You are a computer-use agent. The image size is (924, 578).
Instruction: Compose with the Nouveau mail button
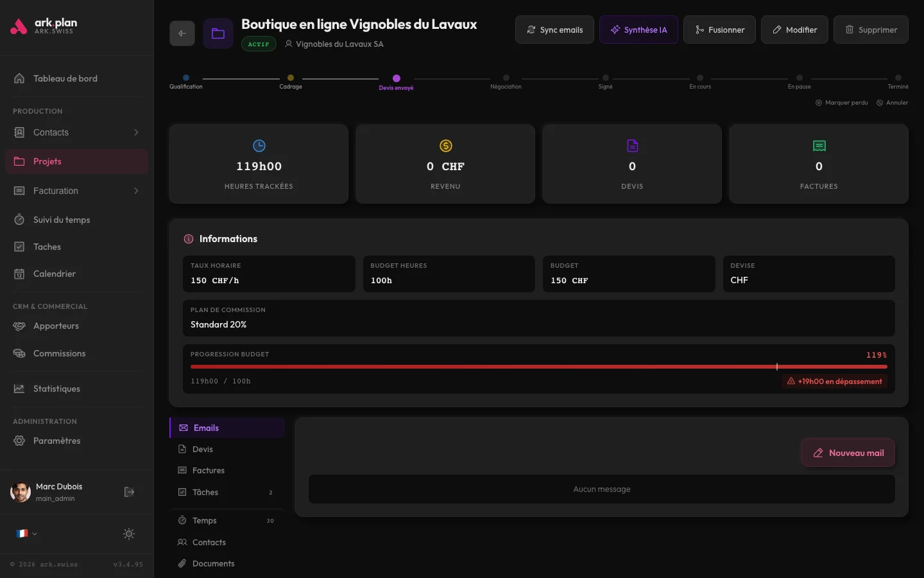point(848,453)
